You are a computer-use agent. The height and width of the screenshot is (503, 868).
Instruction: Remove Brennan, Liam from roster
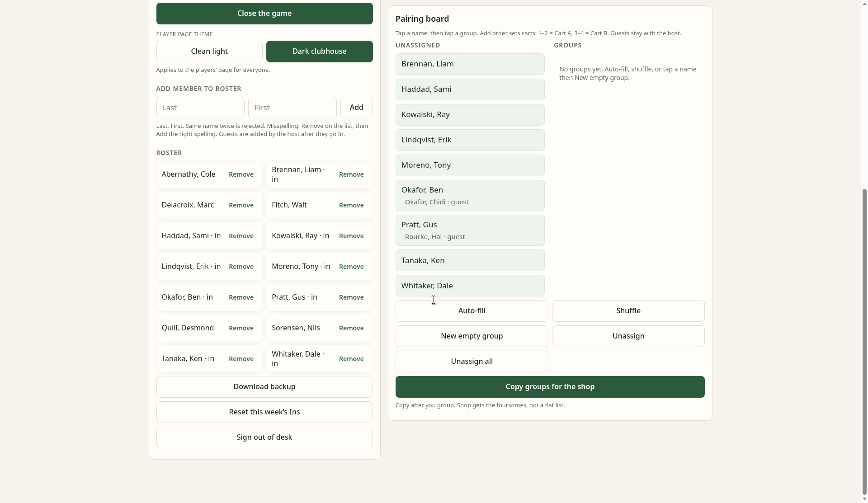click(x=351, y=174)
